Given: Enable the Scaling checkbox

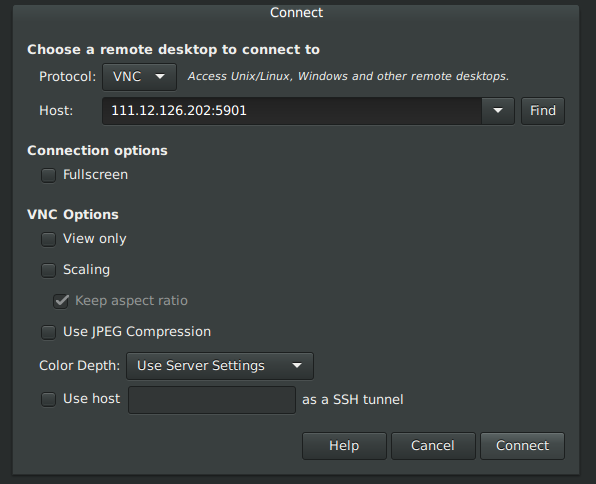Looking at the screenshot, I should pyautogui.click(x=48, y=270).
